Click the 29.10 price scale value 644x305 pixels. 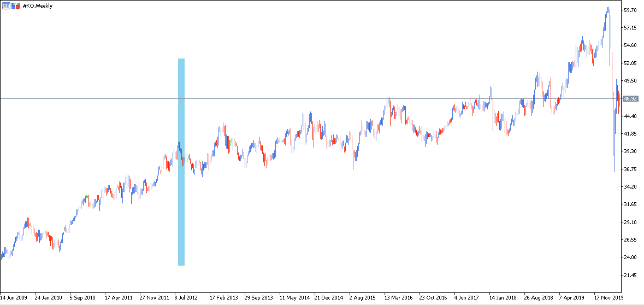click(x=630, y=222)
